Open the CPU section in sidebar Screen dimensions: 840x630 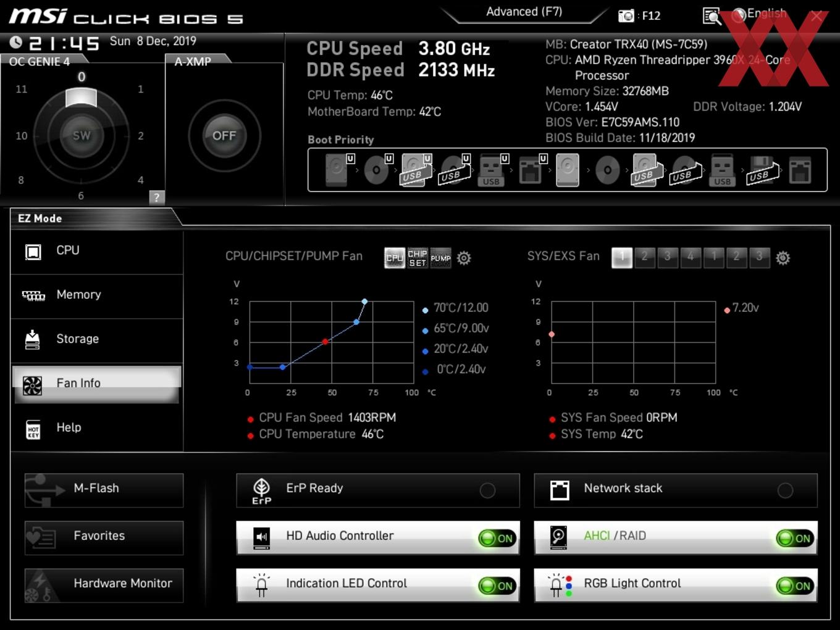(x=97, y=252)
